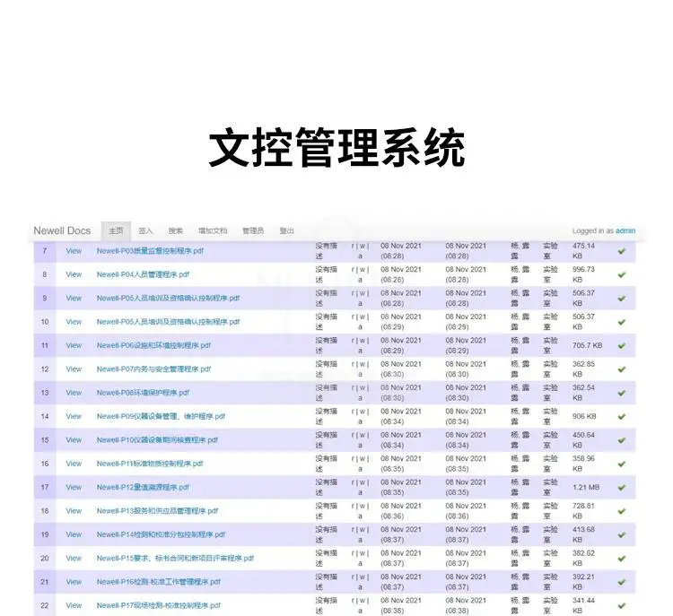
Task: Click the 728.81 KB size cell
Action: click(x=583, y=511)
